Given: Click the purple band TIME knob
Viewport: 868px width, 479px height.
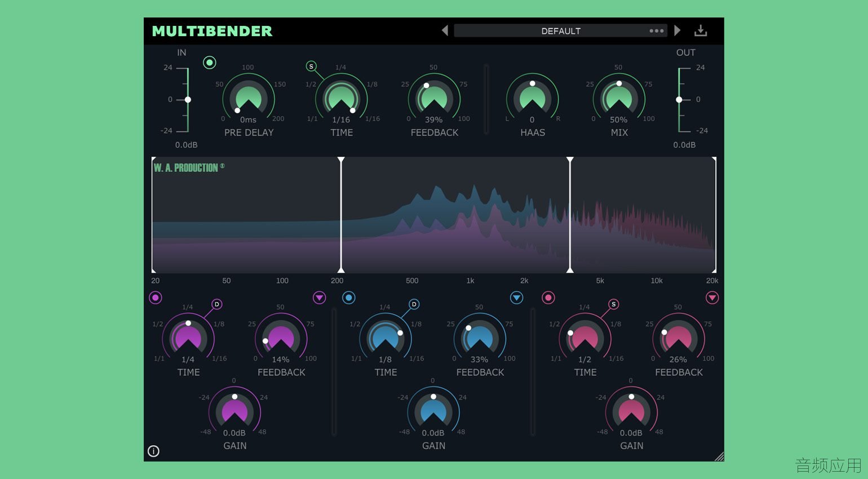Looking at the screenshot, I should [188, 338].
